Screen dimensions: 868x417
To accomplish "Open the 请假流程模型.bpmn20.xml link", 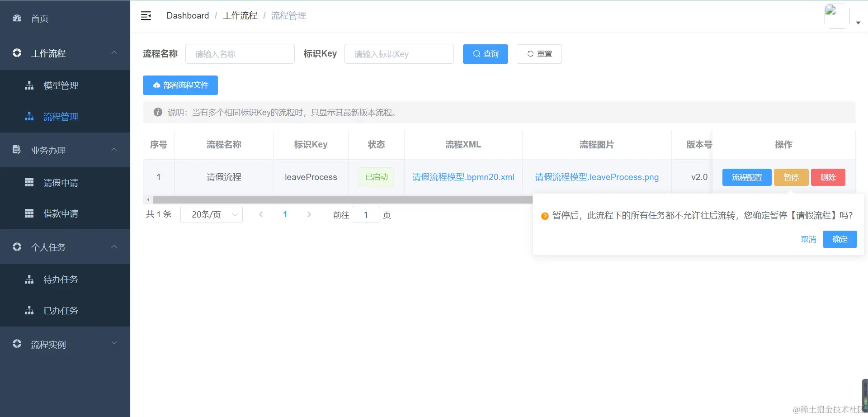I will tap(463, 177).
